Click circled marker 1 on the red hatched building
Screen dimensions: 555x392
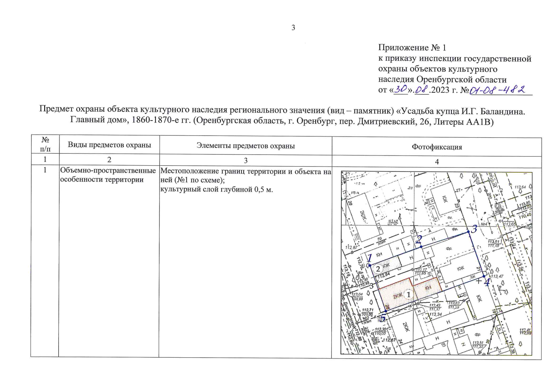point(408,294)
